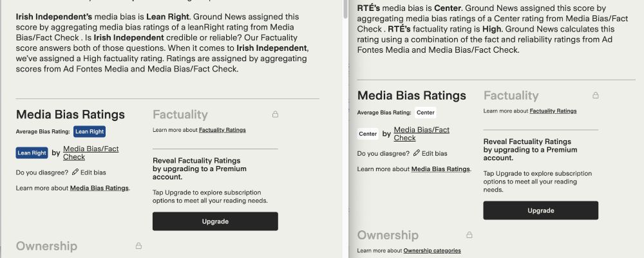This screenshot has height=258, width=644.
Task: Click bold 'Irish Independent's' at paragraph start
Action: coord(54,17)
